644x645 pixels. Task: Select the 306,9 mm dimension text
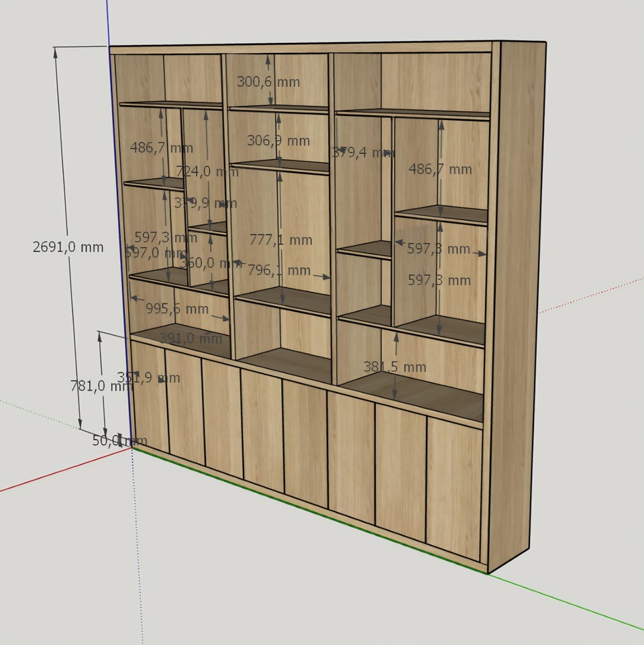[x=278, y=141]
